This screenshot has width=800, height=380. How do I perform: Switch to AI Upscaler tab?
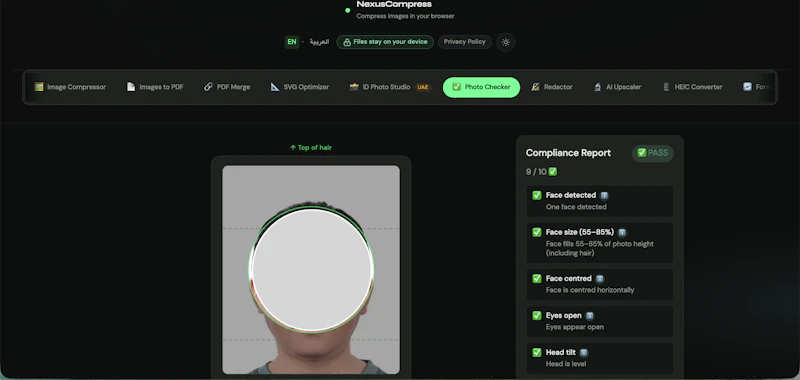pos(617,87)
